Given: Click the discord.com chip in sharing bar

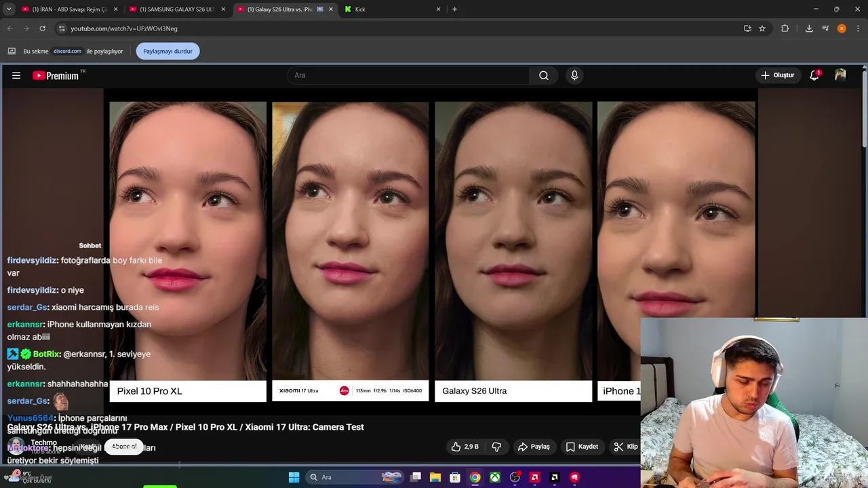Looking at the screenshot, I should (67, 51).
